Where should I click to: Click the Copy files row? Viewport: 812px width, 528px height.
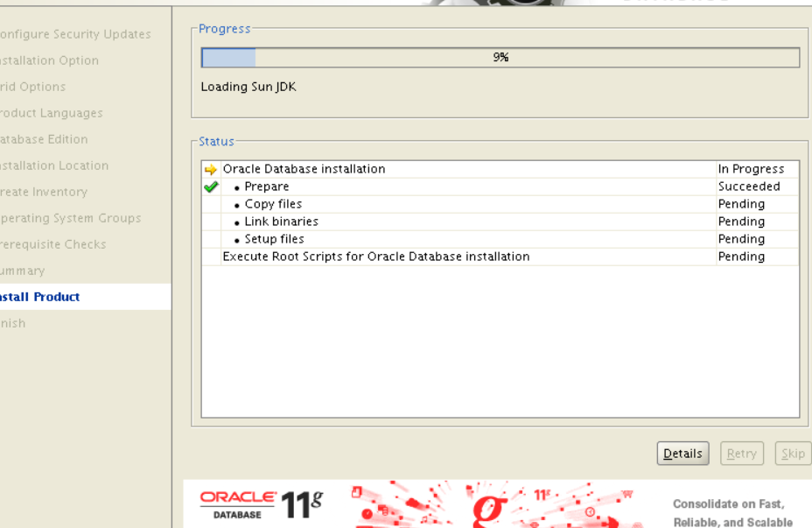(500, 204)
